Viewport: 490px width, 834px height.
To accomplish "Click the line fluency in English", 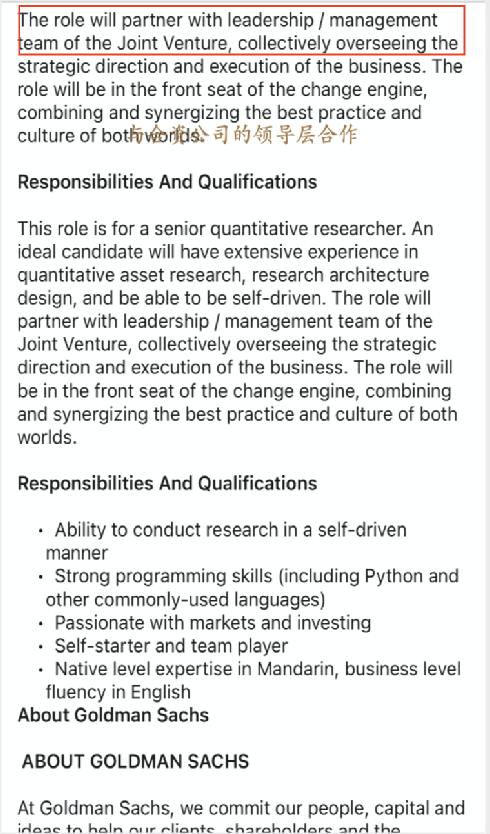I will pos(118,692).
